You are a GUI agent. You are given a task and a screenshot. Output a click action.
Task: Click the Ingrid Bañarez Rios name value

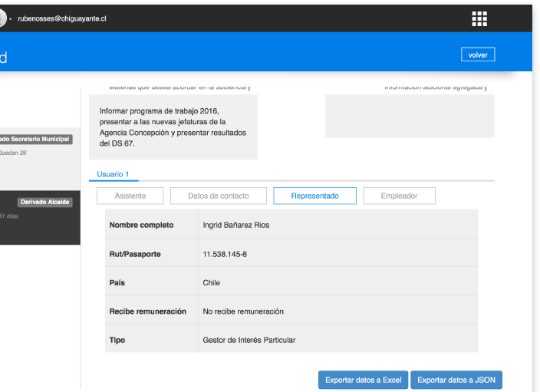pyautogui.click(x=236, y=225)
